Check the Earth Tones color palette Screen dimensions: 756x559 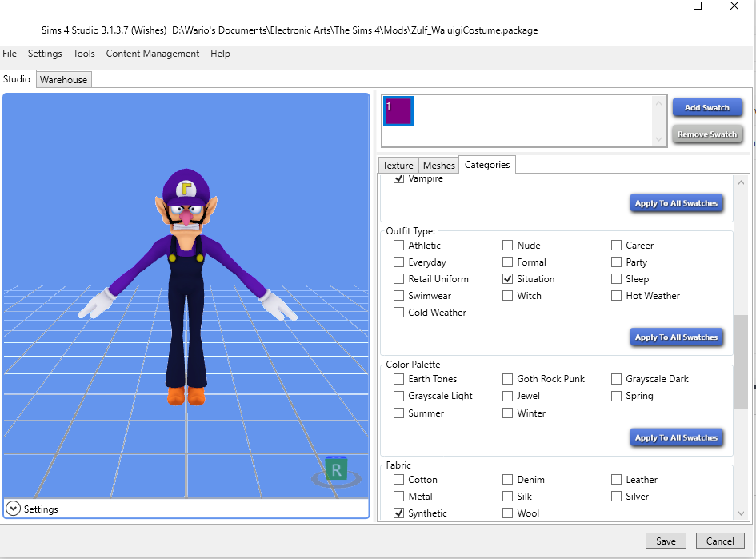[398, 379]
